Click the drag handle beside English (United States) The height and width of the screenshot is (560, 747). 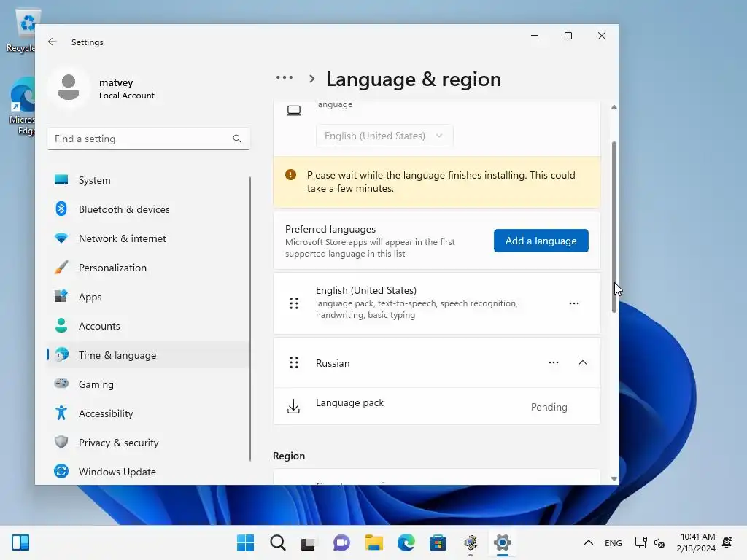[294, 303]
